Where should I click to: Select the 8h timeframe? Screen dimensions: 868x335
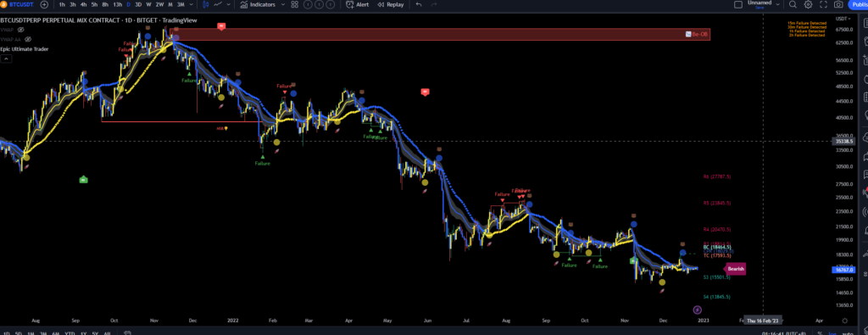(x=105, y=4)
